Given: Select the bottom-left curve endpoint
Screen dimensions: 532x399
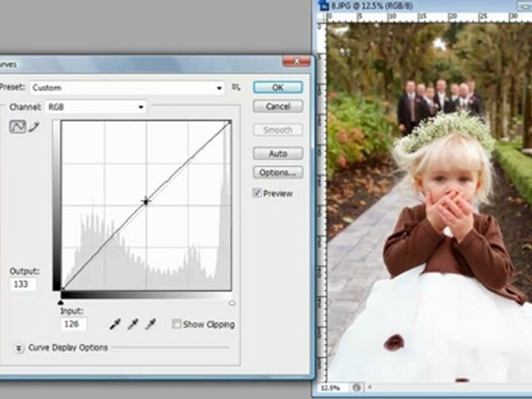Looking at the screenshot, I should point(63,289).
